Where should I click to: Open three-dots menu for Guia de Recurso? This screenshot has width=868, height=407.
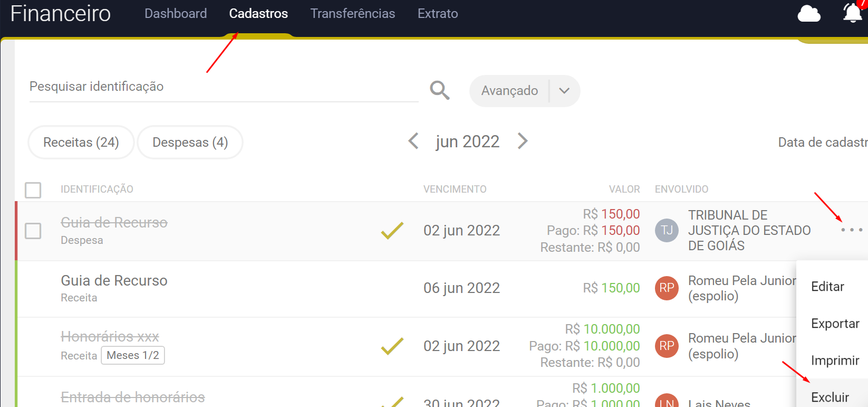coord(851,230)
